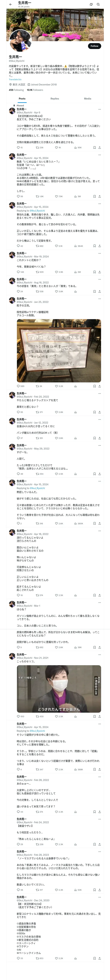Image resolution: width=110 pixels, height=980 pixels.
Task: Click the Translate bio link
Action: (x=15, y=80)
